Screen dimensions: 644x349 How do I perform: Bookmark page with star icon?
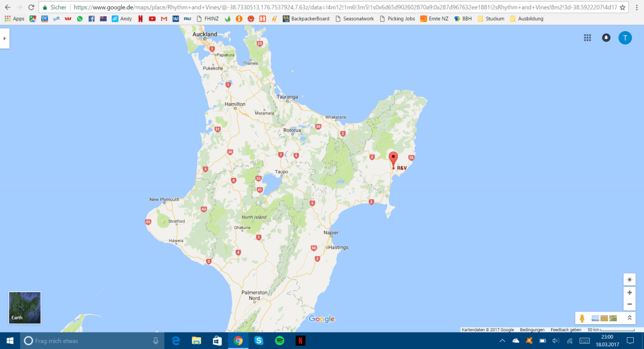point(623,8)
